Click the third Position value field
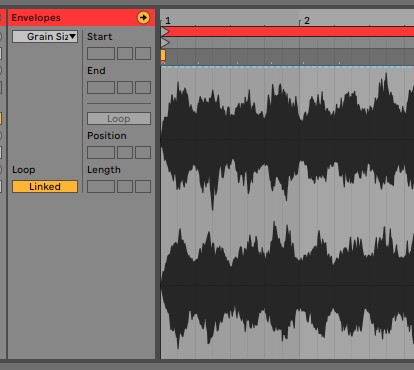Viewport: 414px width, 370px height. point(143,153)
